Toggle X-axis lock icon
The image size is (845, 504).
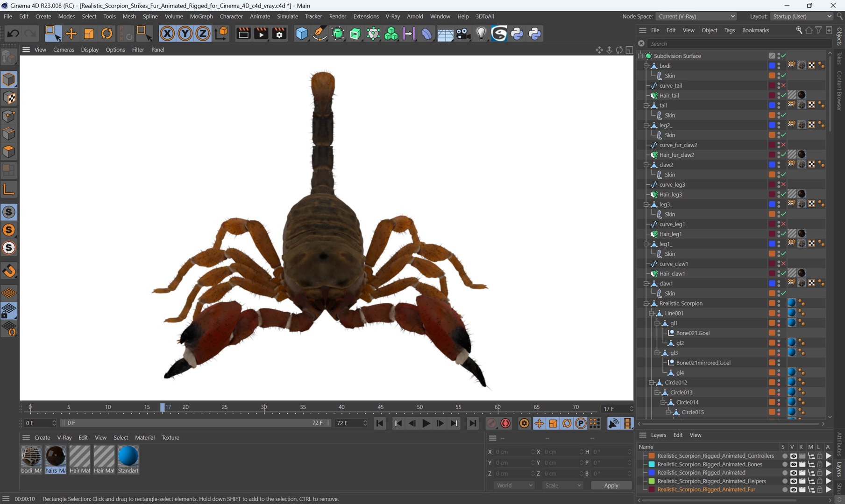pyautogui.click(x=167, y=34)
